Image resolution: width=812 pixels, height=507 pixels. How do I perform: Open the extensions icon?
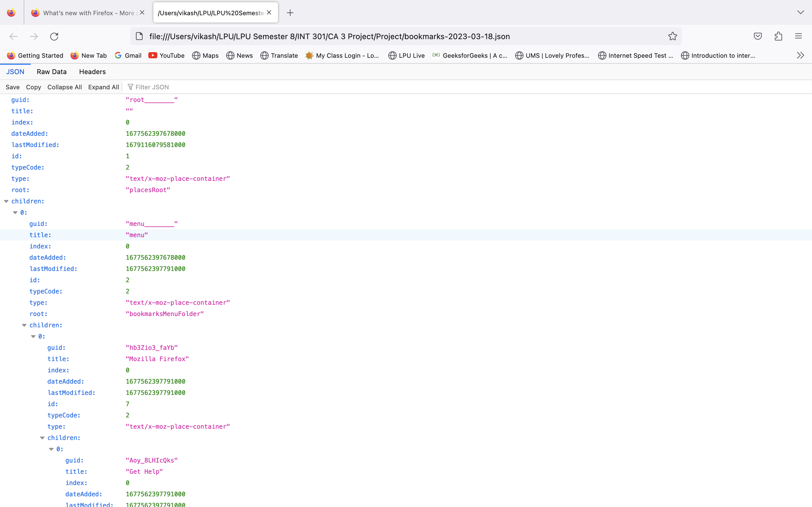point(778,36)
